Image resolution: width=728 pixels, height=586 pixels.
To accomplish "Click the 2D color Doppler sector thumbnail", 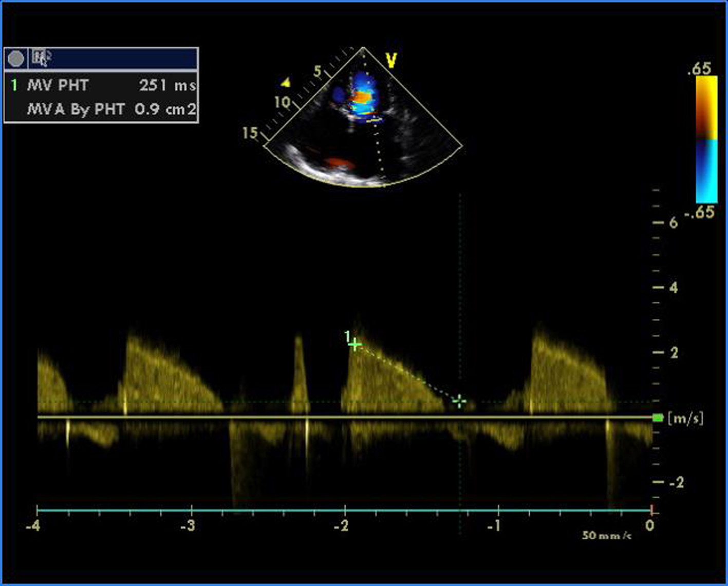I will [x=363, y=117].
